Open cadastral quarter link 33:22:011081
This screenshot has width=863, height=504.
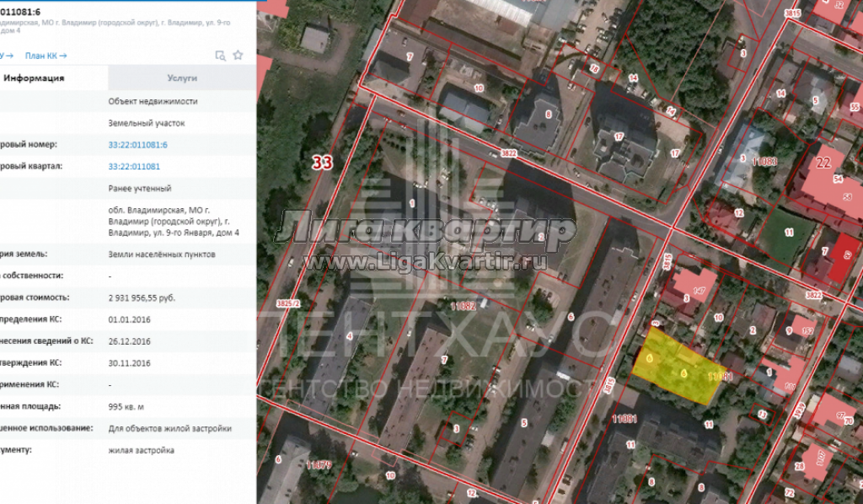click(x=134, y=167)
